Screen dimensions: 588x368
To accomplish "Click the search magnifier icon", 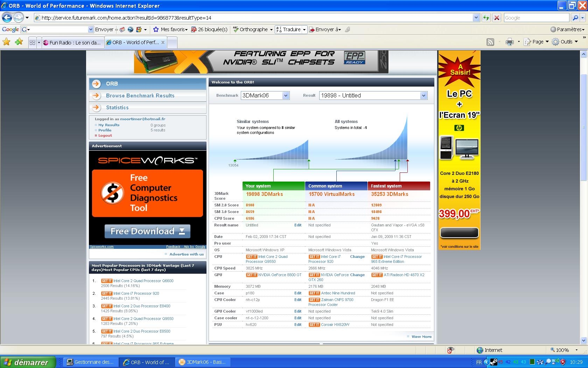I will (x=575, y=18).
